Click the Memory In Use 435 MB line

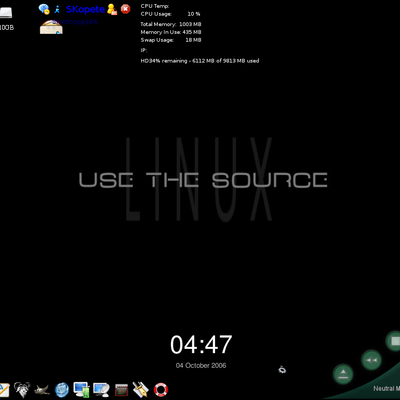tap(171, 32)
